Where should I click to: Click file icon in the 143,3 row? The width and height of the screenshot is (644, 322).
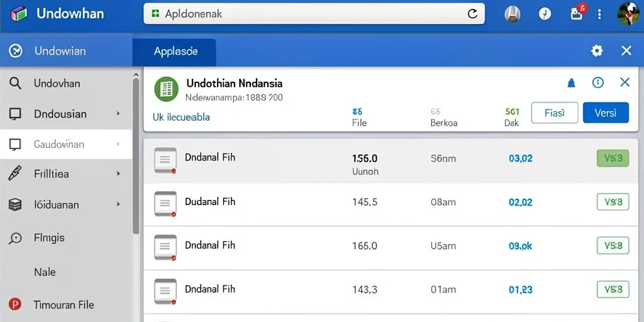[165, 291]
